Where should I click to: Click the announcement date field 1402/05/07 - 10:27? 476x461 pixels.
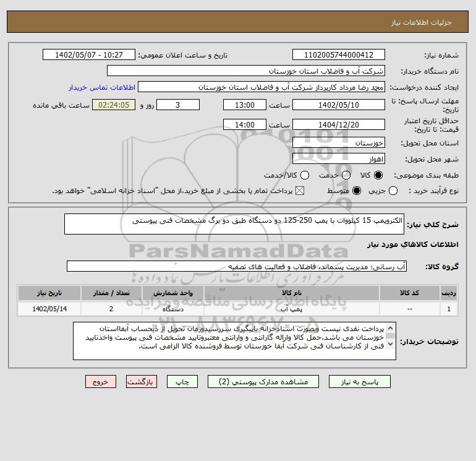[x=89, y=54]
